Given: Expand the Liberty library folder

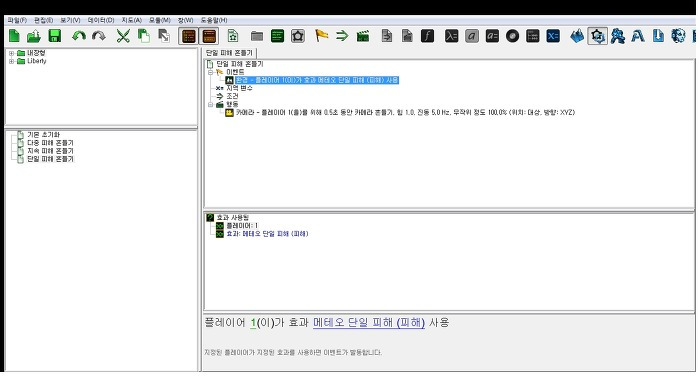Looking at the screenshot, I should pos(12,61).
